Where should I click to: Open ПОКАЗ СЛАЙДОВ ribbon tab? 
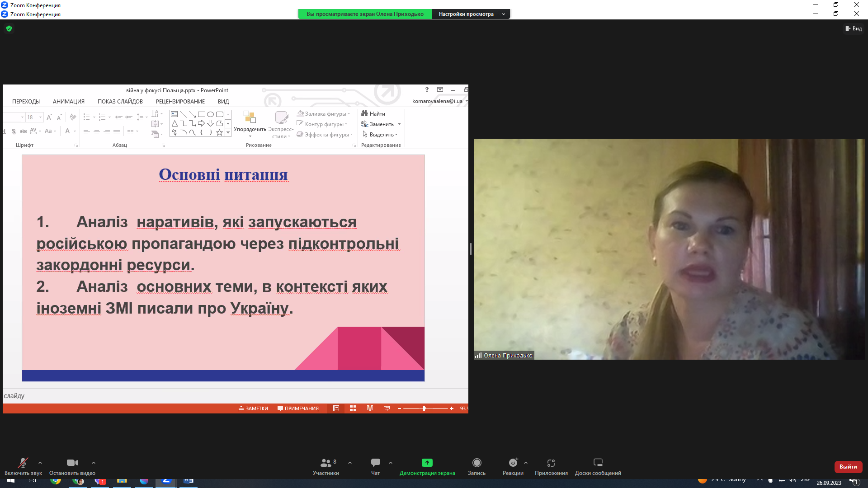[120, 102]
